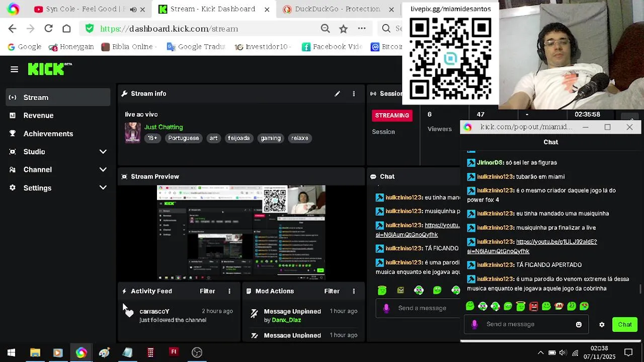This screenshot has height=362, width=644.
Task: Go back in browser
Action: pos(13,29)
